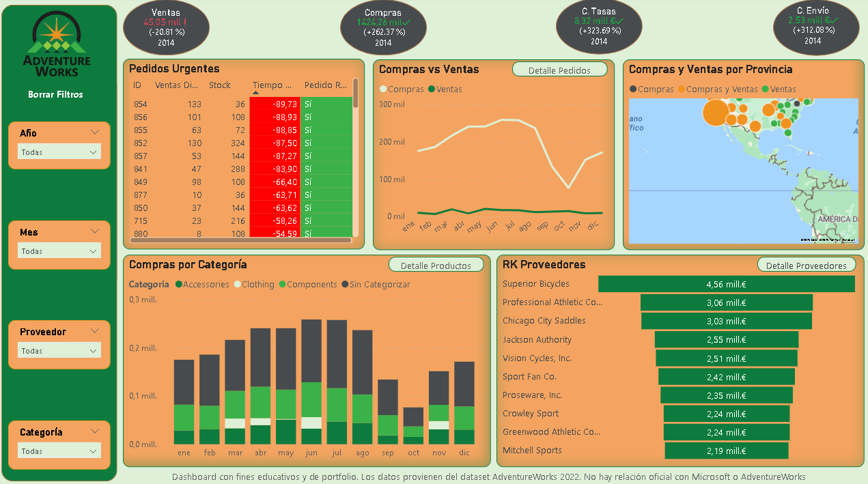Select Clothing legend swatch in category chart

pyautogui.click(x=238, y=285)
